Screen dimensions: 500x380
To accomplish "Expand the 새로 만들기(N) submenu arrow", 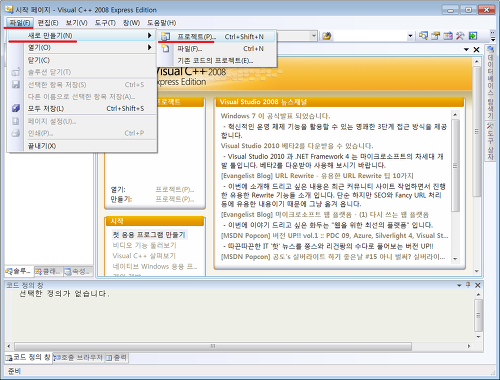I will click(x=150, y=35).
